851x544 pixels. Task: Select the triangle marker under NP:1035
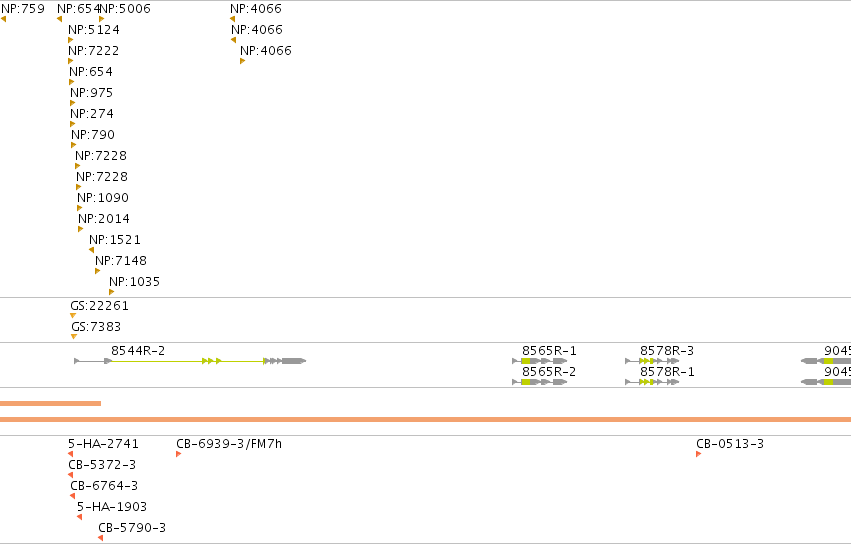coord(112,292)
